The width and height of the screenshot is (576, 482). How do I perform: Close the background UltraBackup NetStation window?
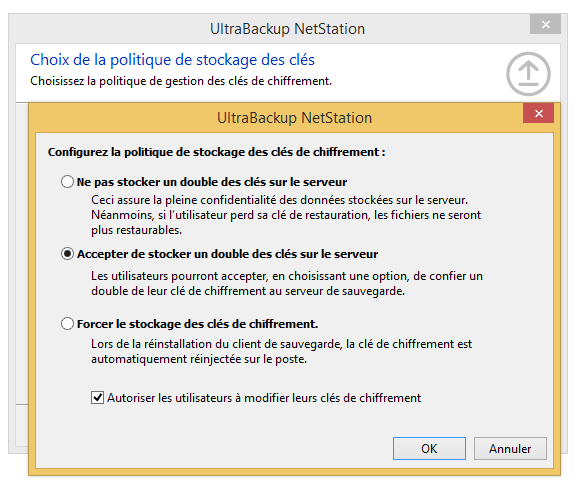546,25
